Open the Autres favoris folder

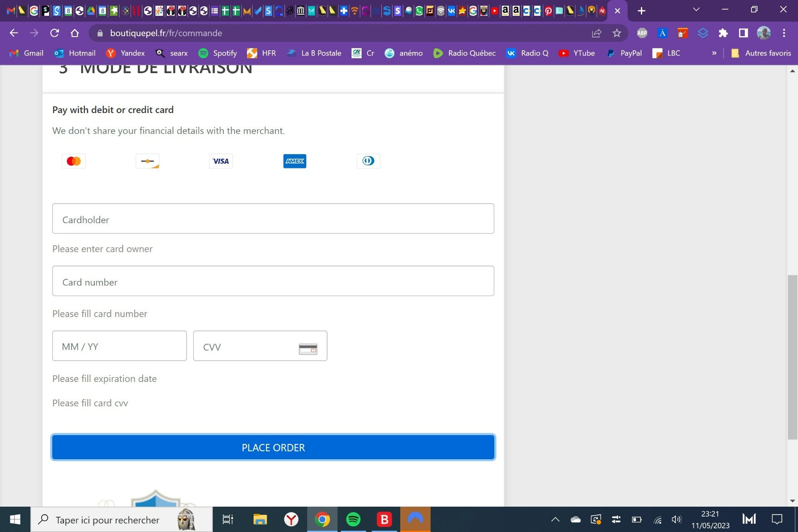point(761,53)
